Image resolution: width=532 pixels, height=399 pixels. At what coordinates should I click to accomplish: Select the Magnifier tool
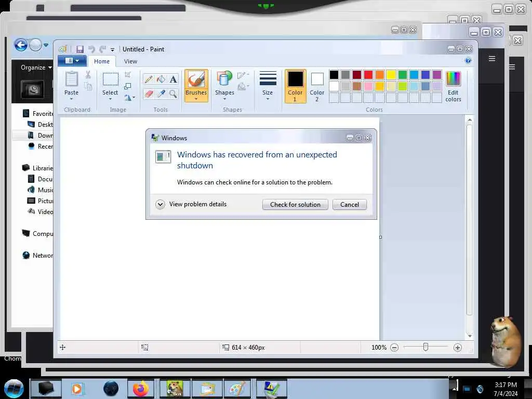point(174,94)
